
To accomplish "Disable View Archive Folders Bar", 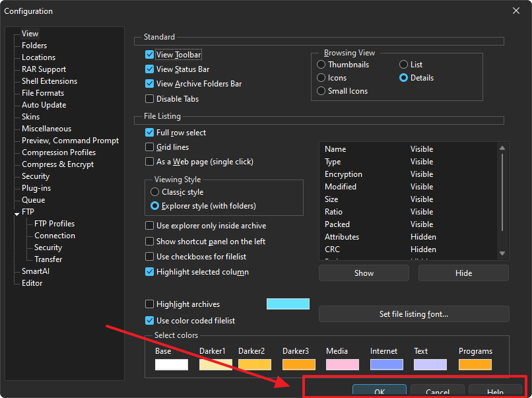I will point(149,84).
